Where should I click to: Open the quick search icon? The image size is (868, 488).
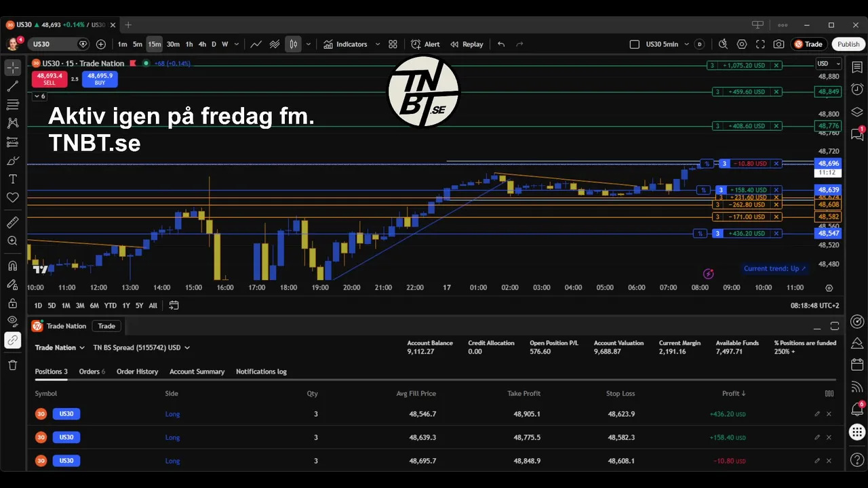point(723,44)
